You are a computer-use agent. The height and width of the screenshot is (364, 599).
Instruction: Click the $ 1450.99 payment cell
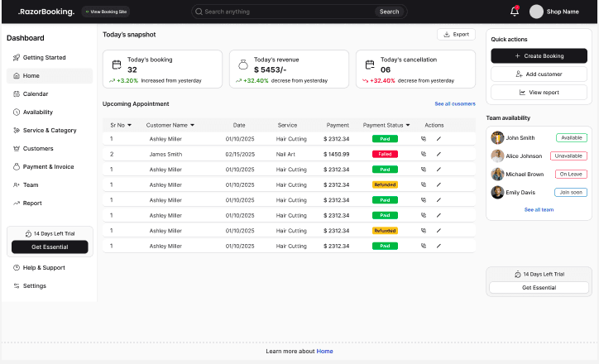tap(336, 155)
